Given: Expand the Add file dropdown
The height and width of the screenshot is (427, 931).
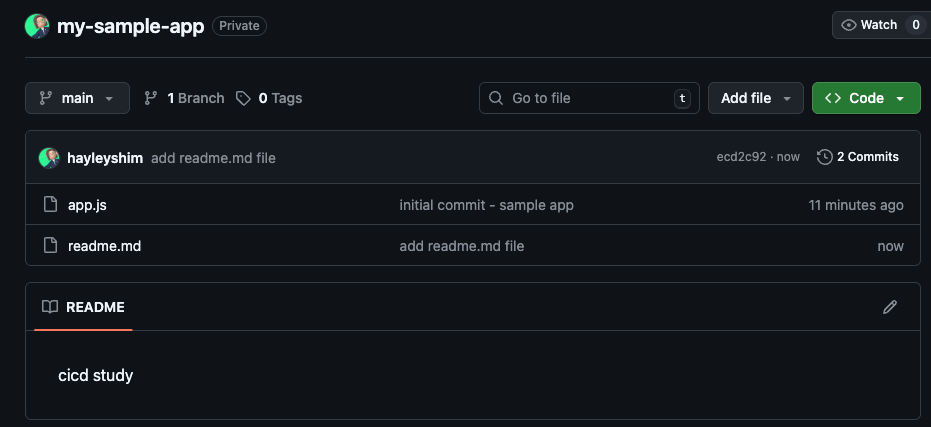Looking at the screenshot, I should tap(755, 98).
